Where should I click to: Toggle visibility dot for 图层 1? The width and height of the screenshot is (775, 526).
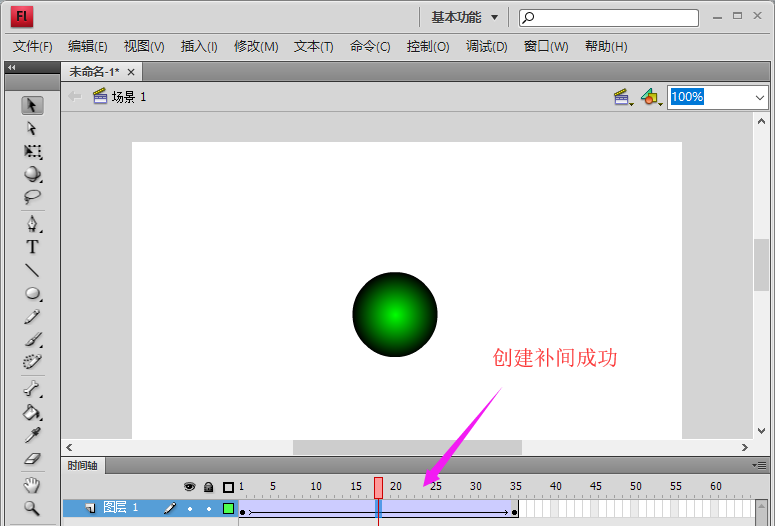click(190, 509)
